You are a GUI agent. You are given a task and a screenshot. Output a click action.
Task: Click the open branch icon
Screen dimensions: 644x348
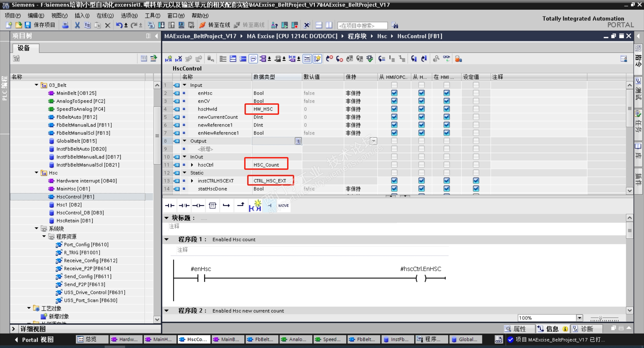click(x=227, y=205)
